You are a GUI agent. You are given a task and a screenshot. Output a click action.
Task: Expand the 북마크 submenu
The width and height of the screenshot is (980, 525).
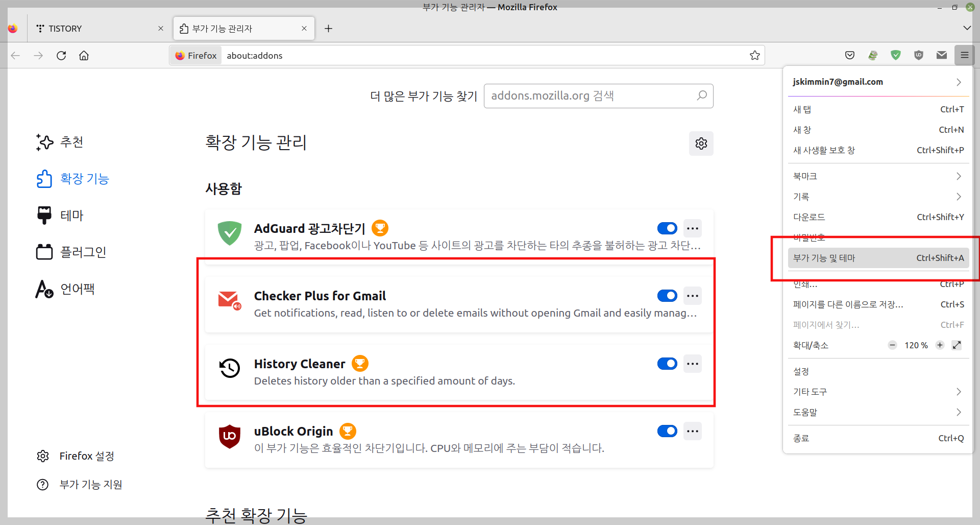pyautogui.click(x=877, y=176)
